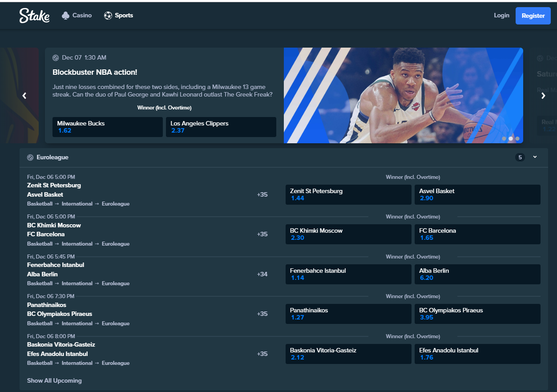
Task: Click the Login link
Action: [x=501, y=16]
